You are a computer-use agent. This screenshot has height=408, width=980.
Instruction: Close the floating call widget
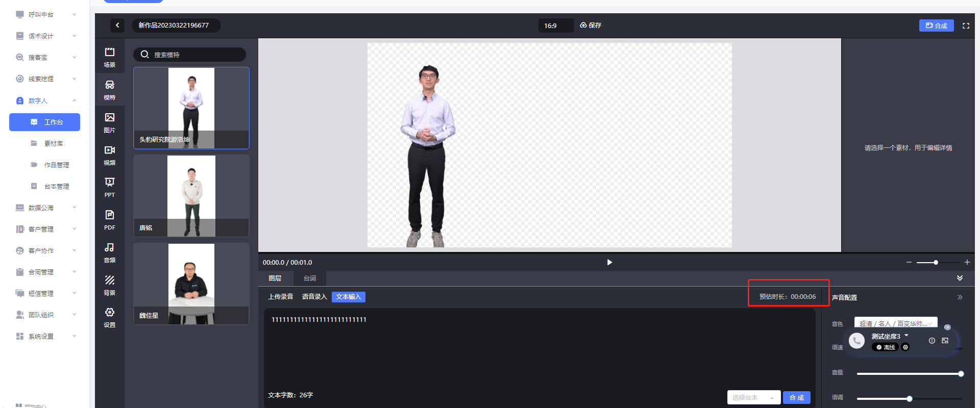[x=947, y=327]
